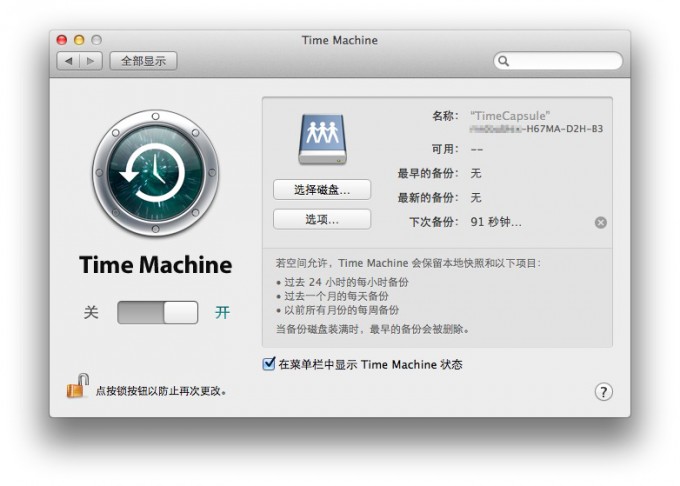Screen dimensions: 680x486
Task: Uncheck 在菜单栏中显示 Time Machine 状态 checkbox
Action: pyautogui.click(x=269, y=365)
